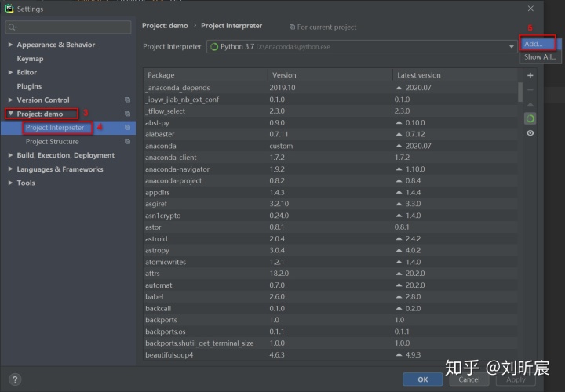Expand Build, Execution, Deployment arrow
The height and width of the screenshot is (392, 565).
10,155
